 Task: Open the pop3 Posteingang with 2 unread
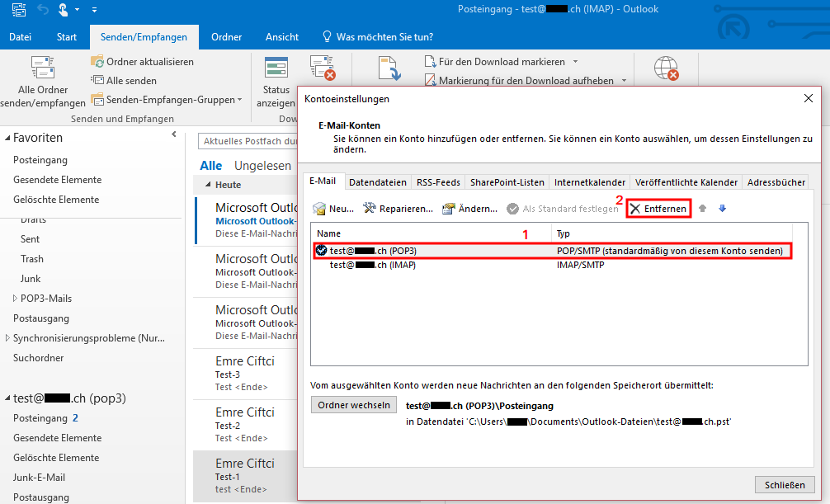(45, 418)
